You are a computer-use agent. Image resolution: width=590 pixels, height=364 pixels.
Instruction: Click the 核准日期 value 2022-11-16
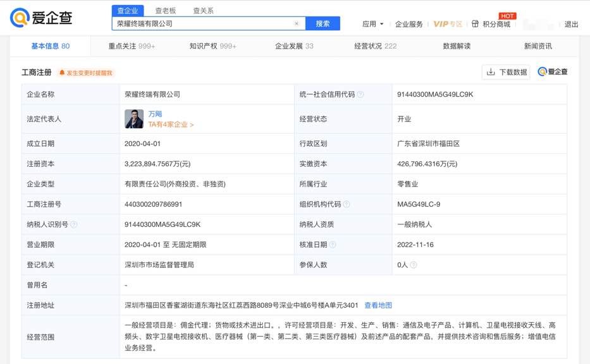(415, 245)
